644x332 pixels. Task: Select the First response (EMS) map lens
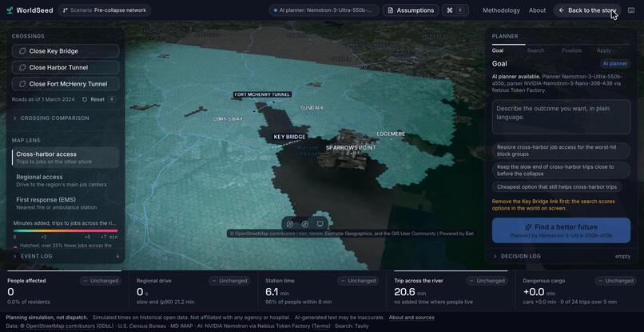pyautogui.click(x=66, y=203)
